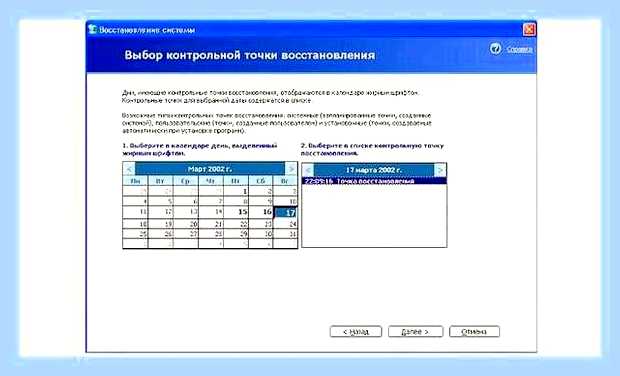Click day 30 in March calendar
This screenshot has height=376, width=620.
click(261, 234)
